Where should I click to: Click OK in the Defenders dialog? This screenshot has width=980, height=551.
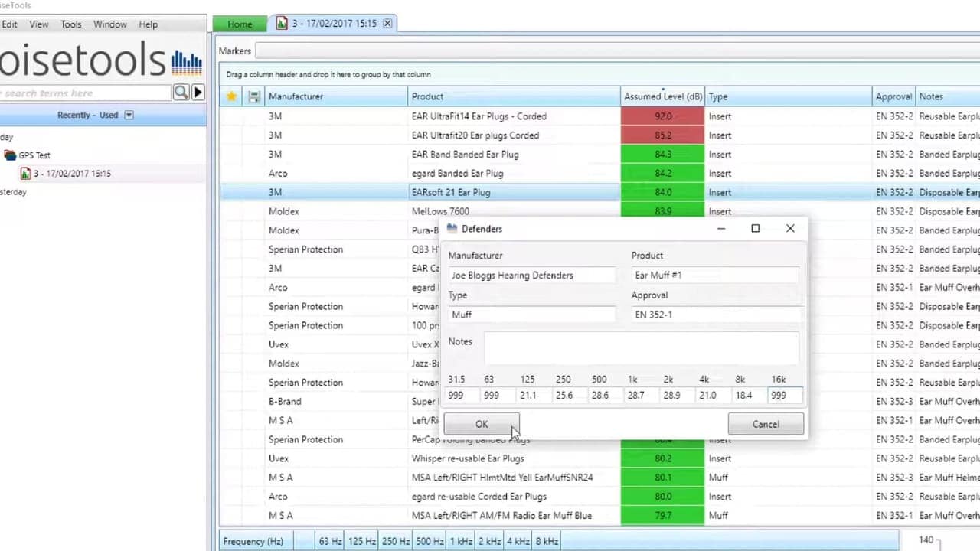(482, 424)
